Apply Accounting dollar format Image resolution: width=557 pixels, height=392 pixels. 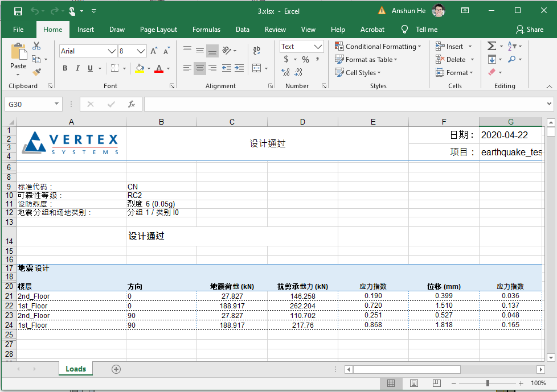pyautogui.click(x=286, y=59)
